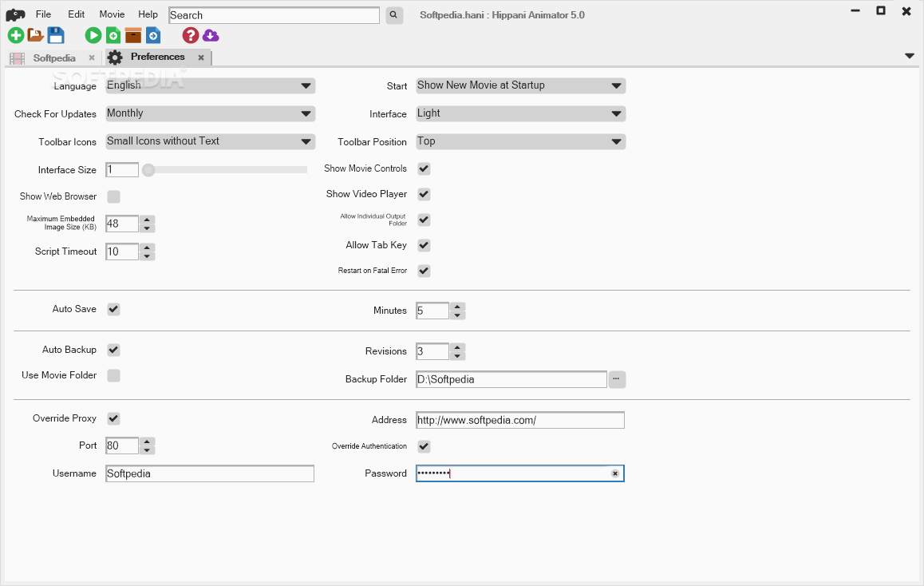Open the Check For Updates dropdown
Image resolution: width=924 pixels, height=586 pixels.
[211, 113]
